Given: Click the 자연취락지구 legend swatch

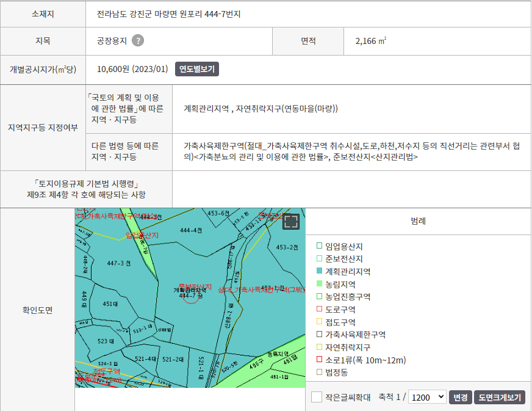Looking at the screenshot, I should pyautogui.click(x=319, y=347).
